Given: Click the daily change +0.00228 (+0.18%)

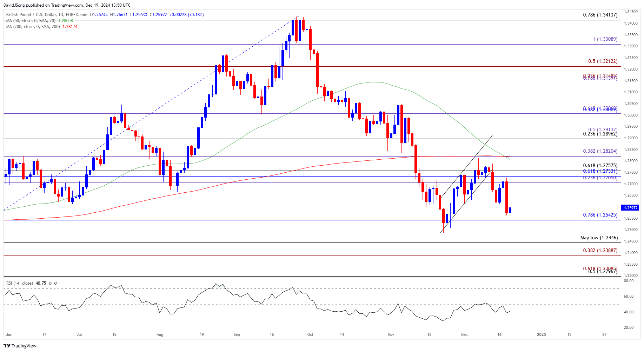Looking at the screenshot, I should pyautogui.click(x=186, y=15).
